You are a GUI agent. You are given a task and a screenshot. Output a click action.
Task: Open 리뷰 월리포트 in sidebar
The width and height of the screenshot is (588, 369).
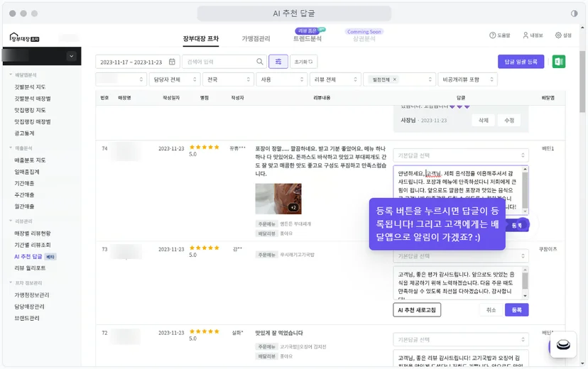coord(30,268)
